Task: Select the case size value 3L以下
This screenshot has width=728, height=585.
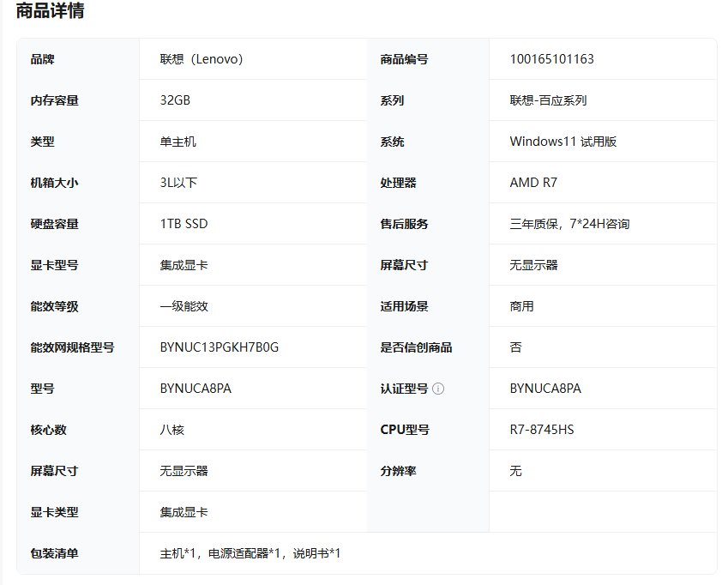Action: pyautogui.click(x=178, y=183)
